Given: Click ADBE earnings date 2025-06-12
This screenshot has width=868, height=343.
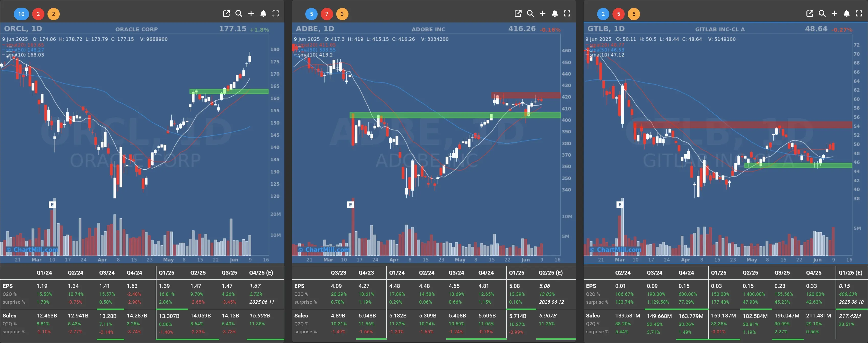Looking at the screenshot, I should coord(551,302).
